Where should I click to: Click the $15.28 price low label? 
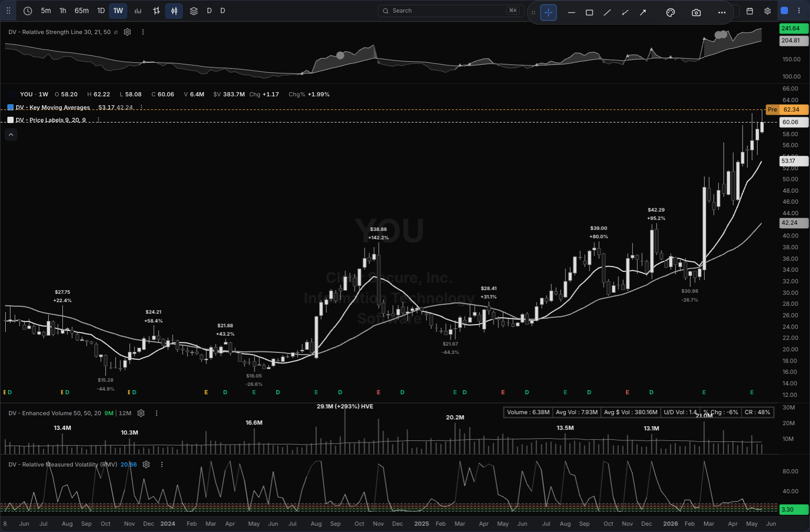(x=105, y=380)
